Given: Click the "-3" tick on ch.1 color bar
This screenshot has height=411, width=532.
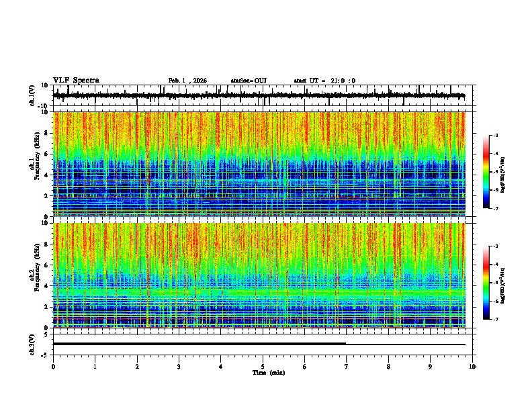Looking at the screenshot, I should tap(496, 135).
